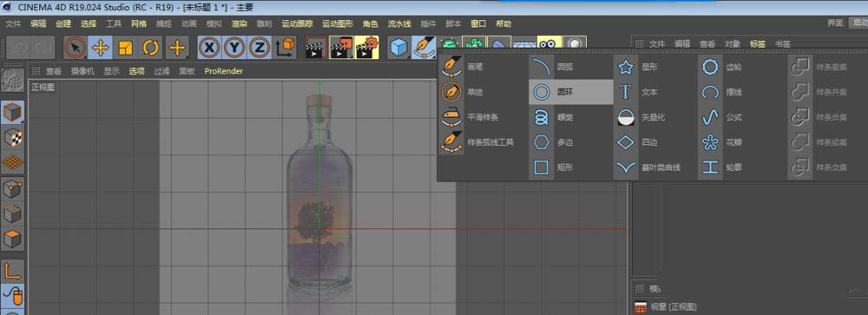
Task: Open the 渲染 menu
Action: (x=240, y=23)
